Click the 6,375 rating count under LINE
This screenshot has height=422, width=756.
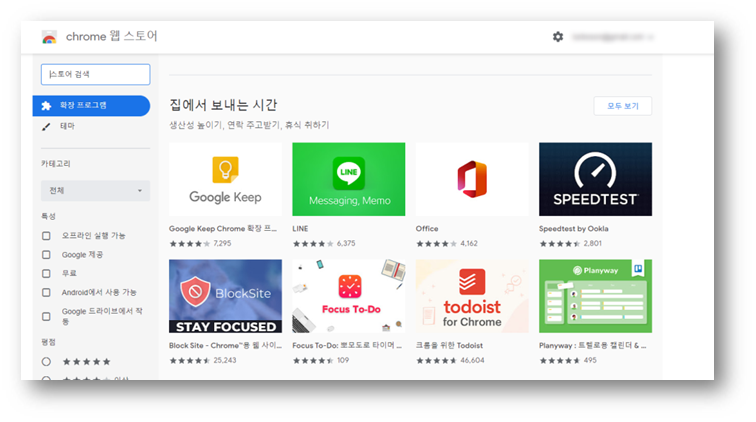(346, 244)
